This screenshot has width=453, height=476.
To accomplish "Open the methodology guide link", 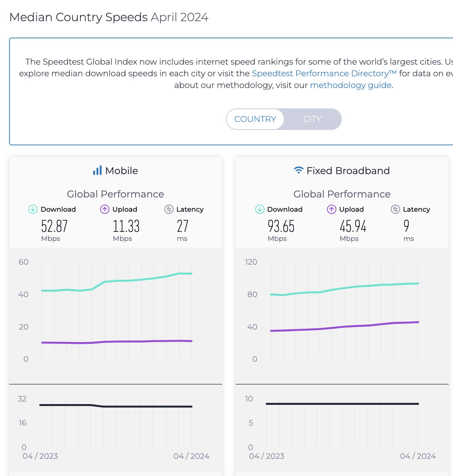I will 350,85.
